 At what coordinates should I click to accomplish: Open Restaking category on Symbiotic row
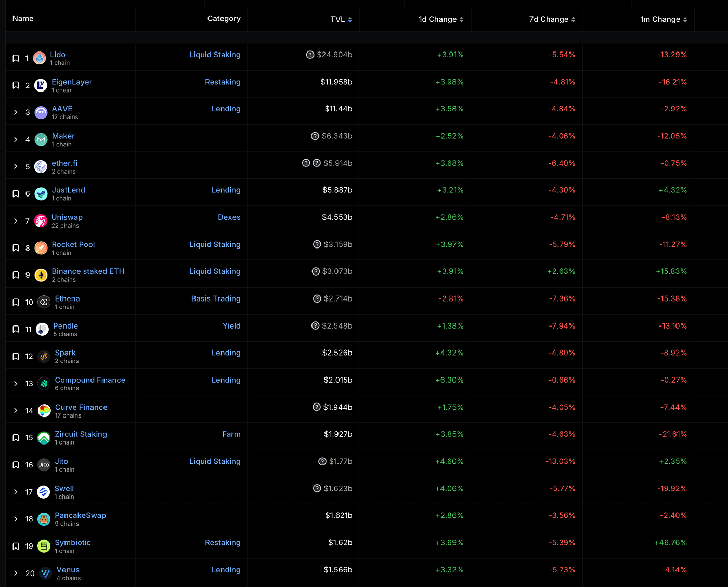coord(223,543)
